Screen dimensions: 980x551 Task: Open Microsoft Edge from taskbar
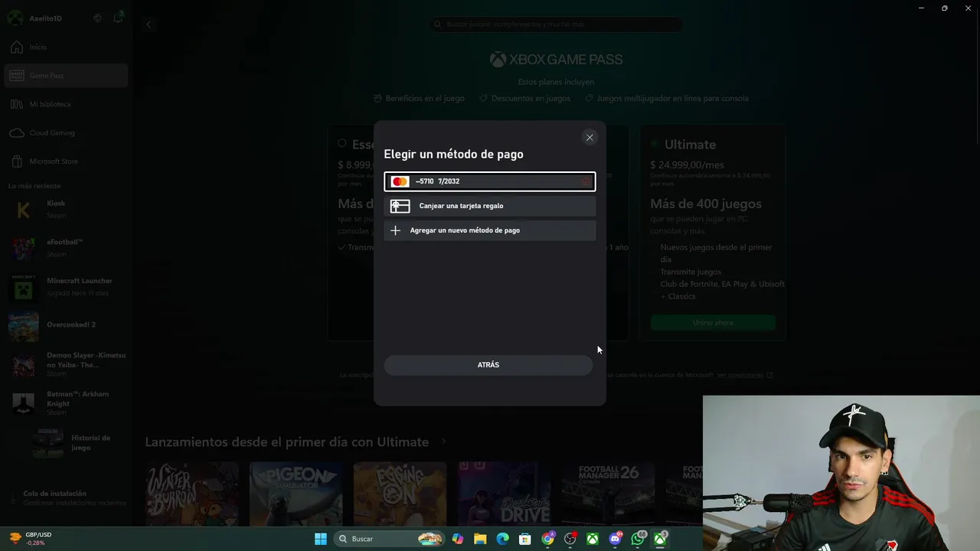(503, 539)
